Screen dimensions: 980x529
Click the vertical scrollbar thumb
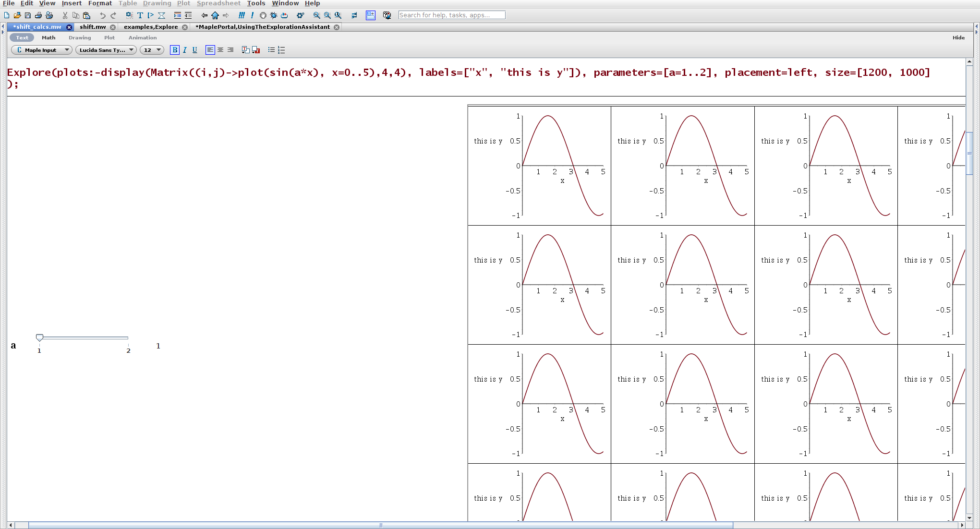(x=969, y=153)
